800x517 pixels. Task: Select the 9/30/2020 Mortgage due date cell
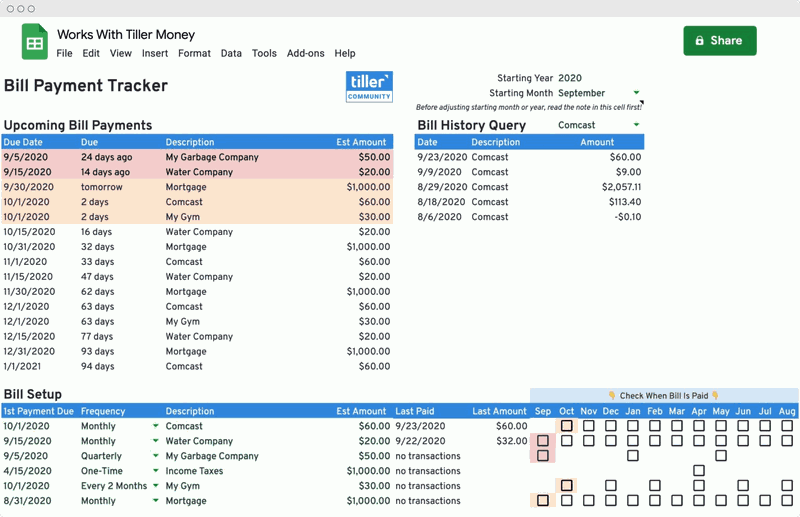(29, 187)
